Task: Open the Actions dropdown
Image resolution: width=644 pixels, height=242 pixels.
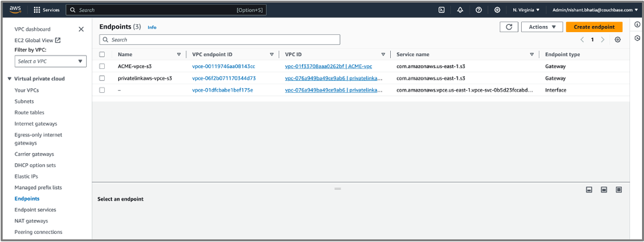Action: click(542, 27)
